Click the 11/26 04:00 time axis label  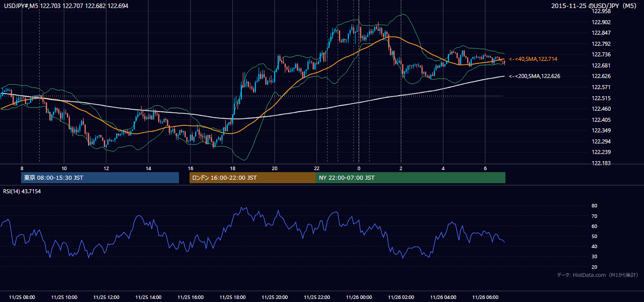[443, 297]
